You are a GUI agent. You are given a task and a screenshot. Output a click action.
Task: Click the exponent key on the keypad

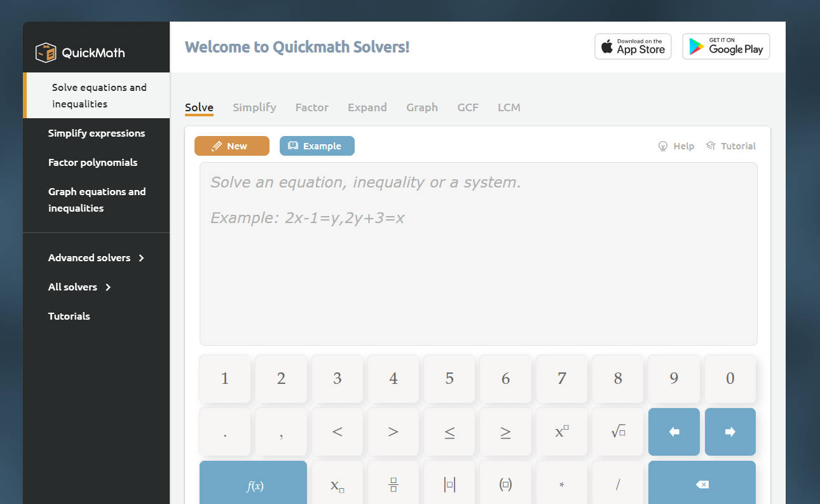[561, 432]
